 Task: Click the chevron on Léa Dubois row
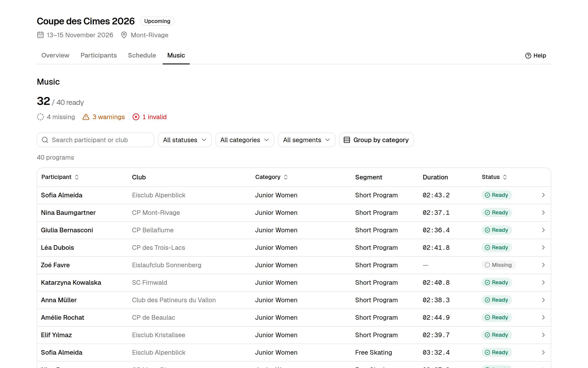(x=543, y=247)
